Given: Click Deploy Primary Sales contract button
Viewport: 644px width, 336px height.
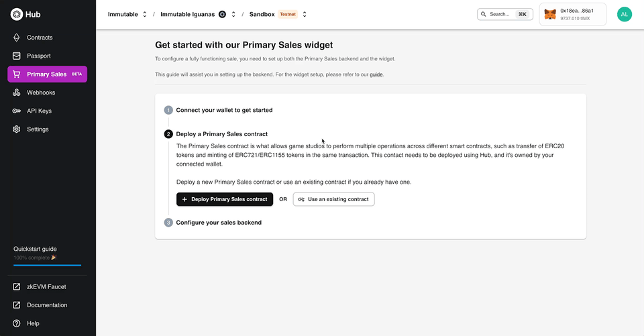Looking at the screenshot, I should click(x=225, y=199).
